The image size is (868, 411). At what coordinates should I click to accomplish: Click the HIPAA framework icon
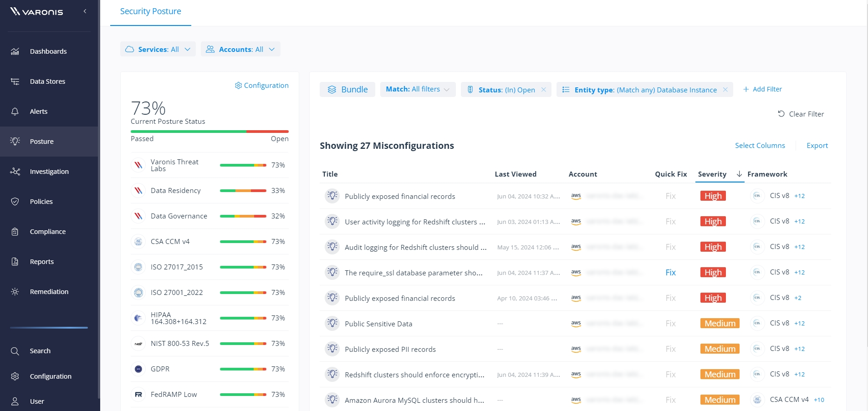tap(138, 318)
